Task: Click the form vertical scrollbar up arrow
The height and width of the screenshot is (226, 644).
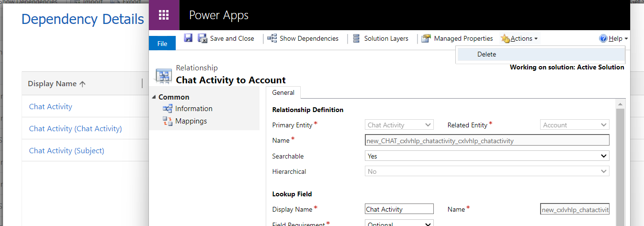Action: (x=621, y=104)
